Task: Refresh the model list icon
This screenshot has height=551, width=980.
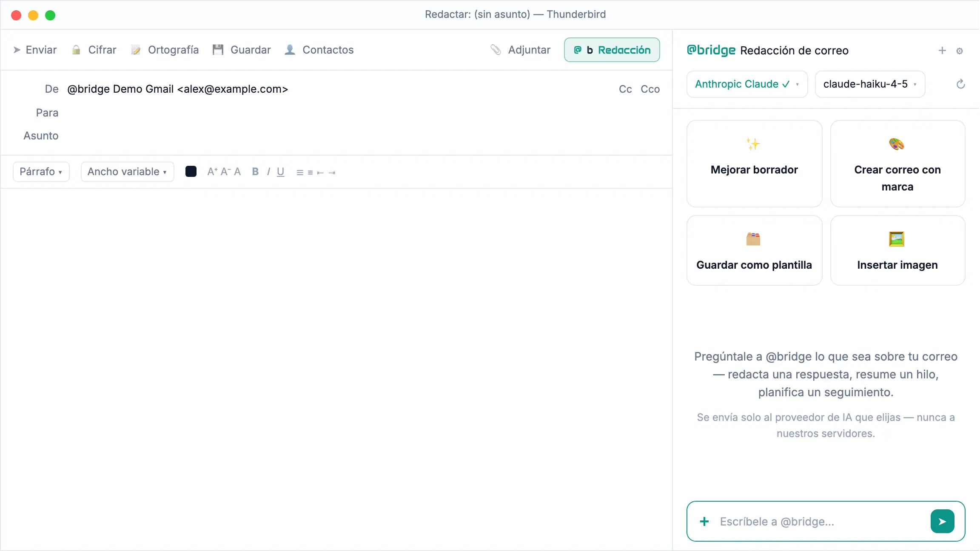Action: point(960,84)
